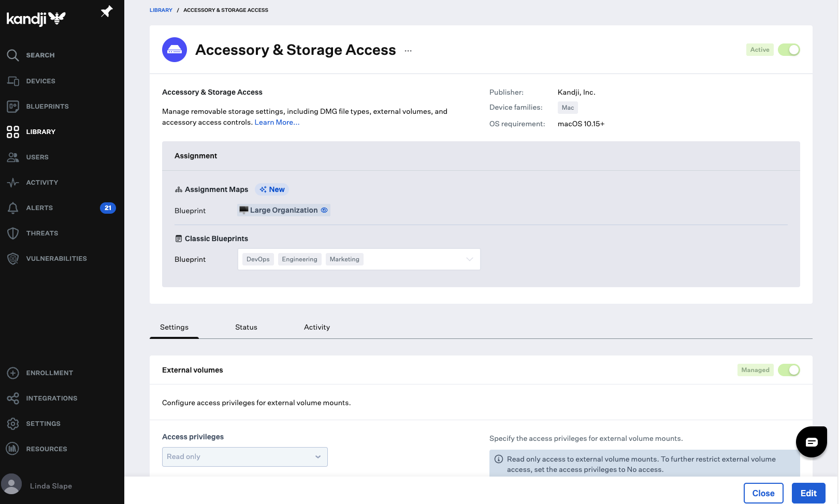Switch to the Settings tab

click(x=174, y=328)
